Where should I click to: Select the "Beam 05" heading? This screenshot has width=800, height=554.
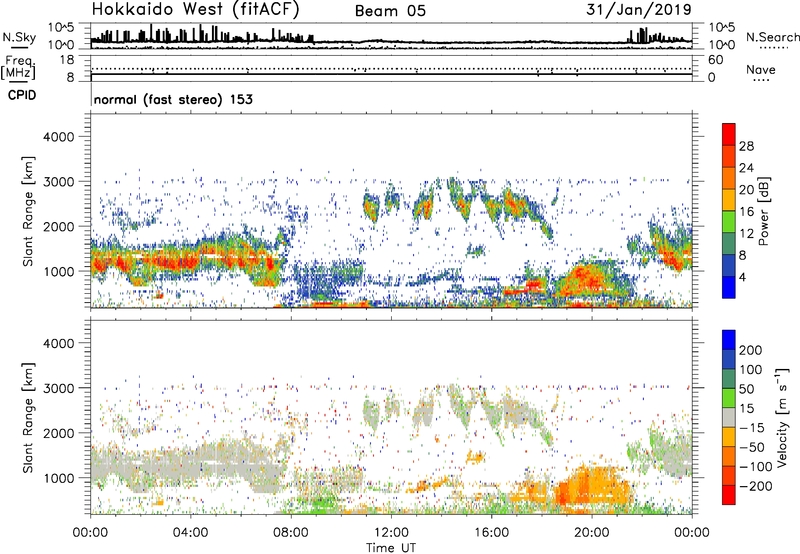click(390, 11)
